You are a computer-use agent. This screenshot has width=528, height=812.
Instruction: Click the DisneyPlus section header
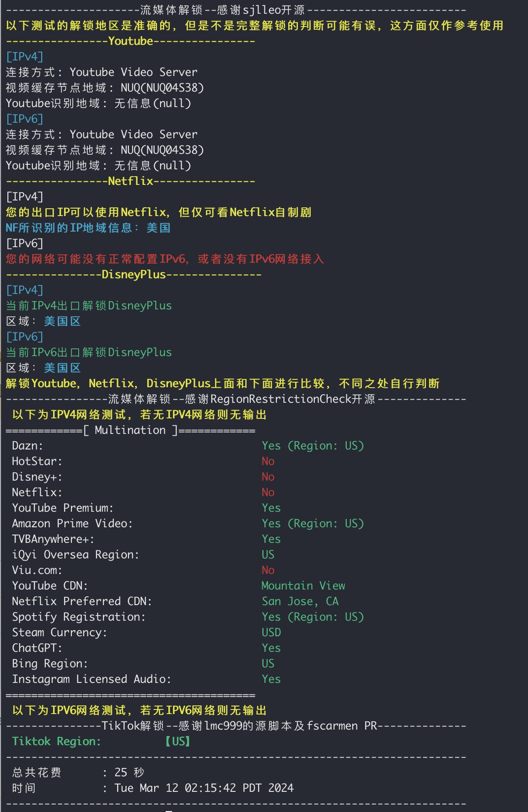[x=134, y=275]
